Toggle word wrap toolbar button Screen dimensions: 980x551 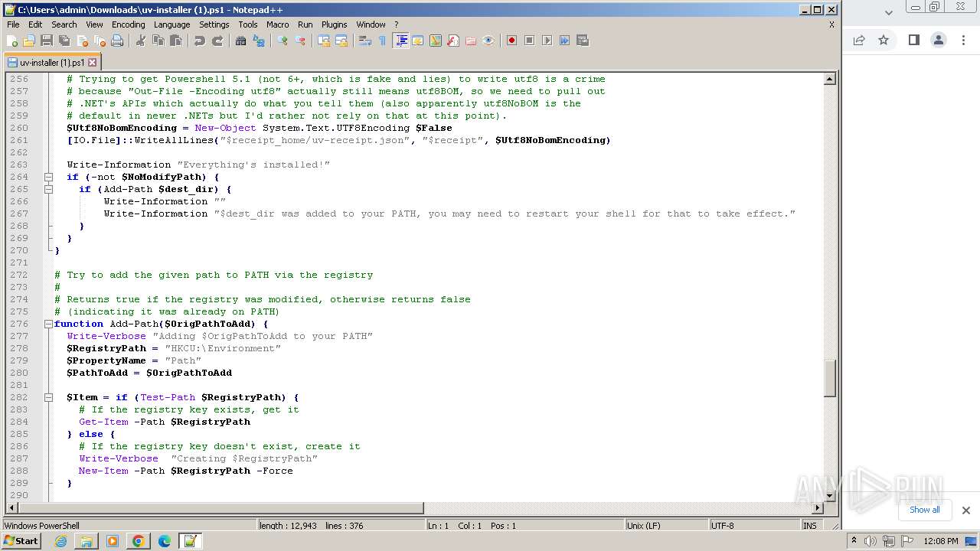point(365,41)
